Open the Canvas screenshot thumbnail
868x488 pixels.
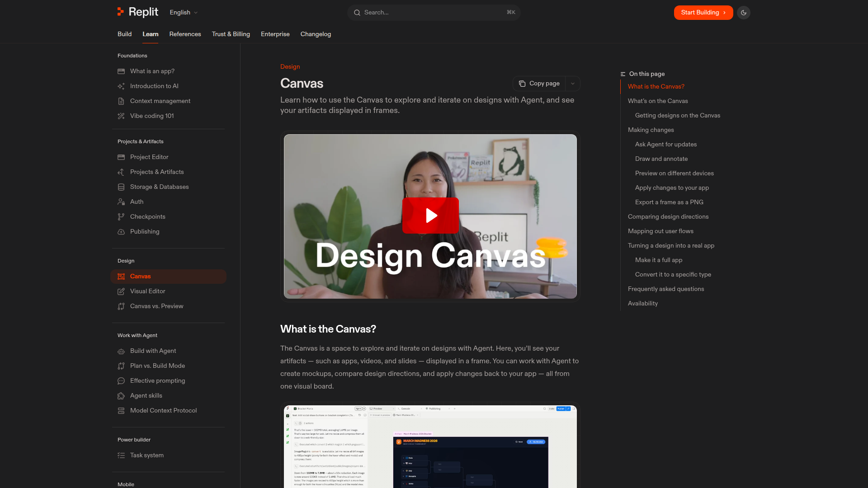[x=430, y=446]
